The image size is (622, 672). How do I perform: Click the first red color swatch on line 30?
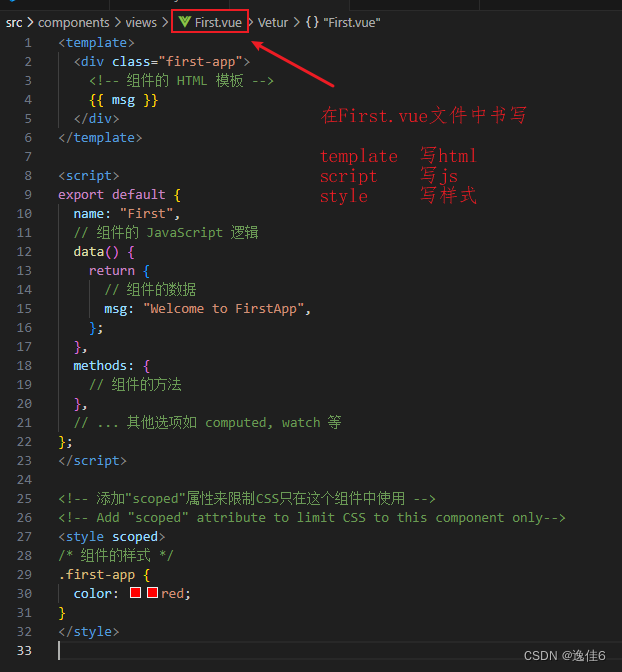(x=135, y=593)
